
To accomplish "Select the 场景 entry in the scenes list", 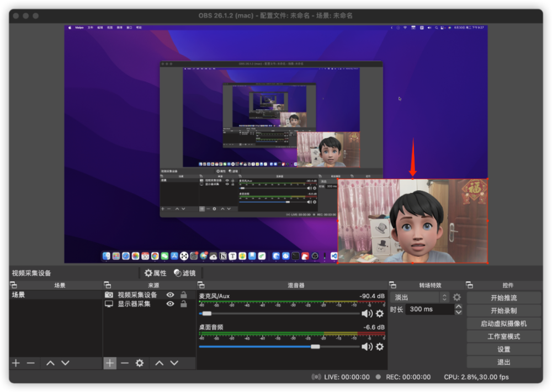I will [56, 295].
